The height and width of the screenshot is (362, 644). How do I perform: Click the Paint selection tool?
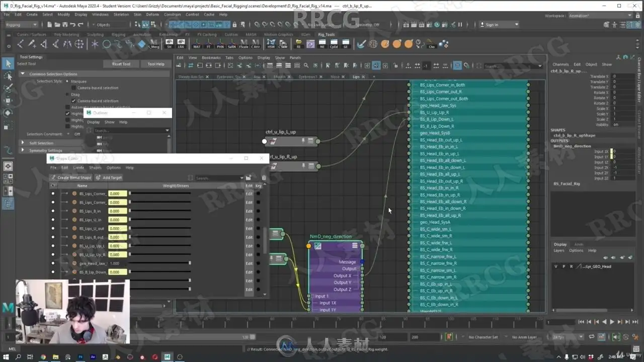tap(8, 88)
